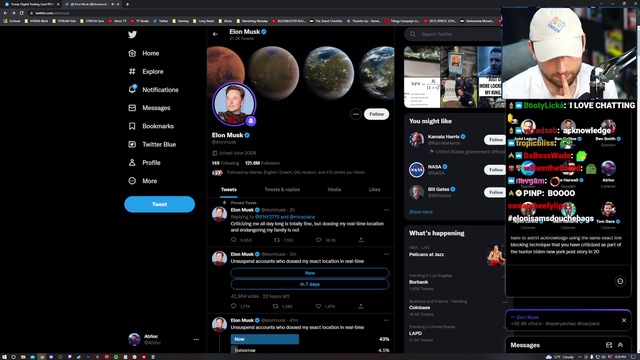Follow NASA suggestion

(x=495, y=170)
